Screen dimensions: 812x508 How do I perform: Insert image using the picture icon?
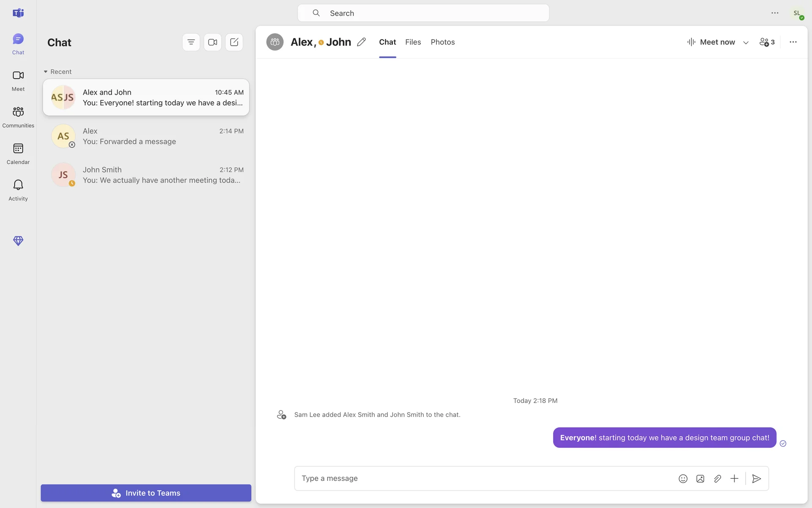[700, 478]
